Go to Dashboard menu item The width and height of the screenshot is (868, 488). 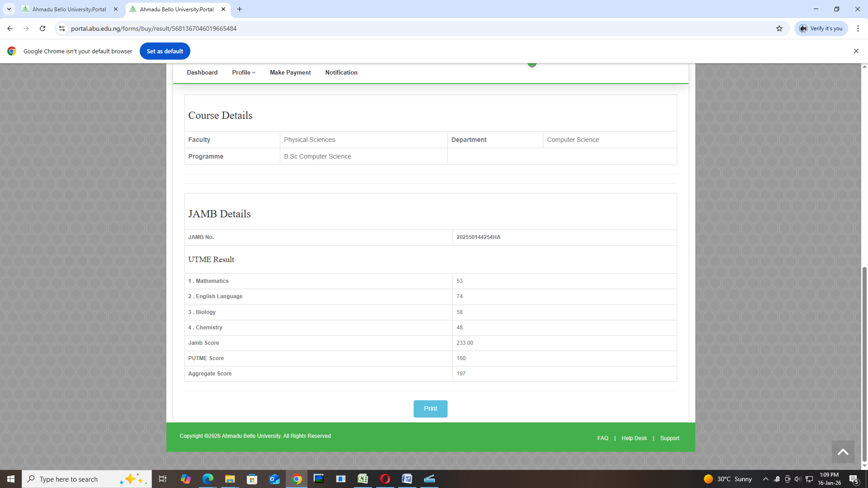click(x=202, y=72)
